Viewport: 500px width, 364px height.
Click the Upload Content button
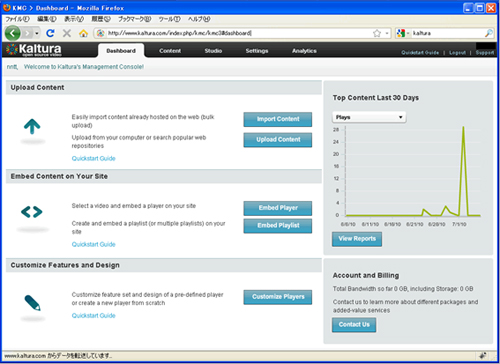(x=278, y=140)
